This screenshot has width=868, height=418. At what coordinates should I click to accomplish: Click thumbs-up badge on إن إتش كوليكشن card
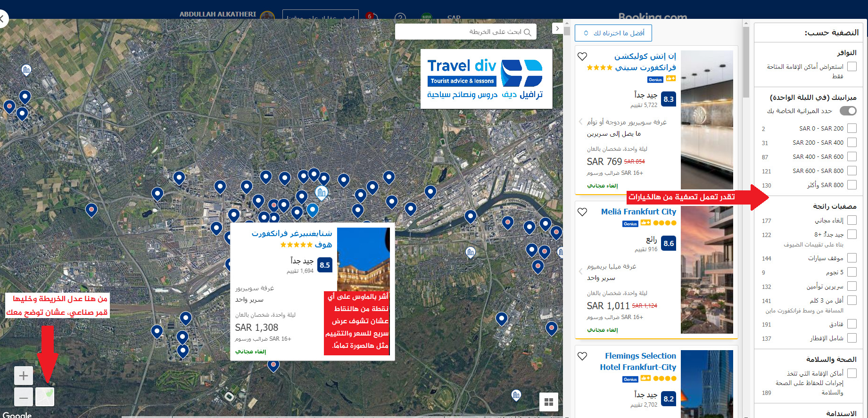[x=671, y=79]
